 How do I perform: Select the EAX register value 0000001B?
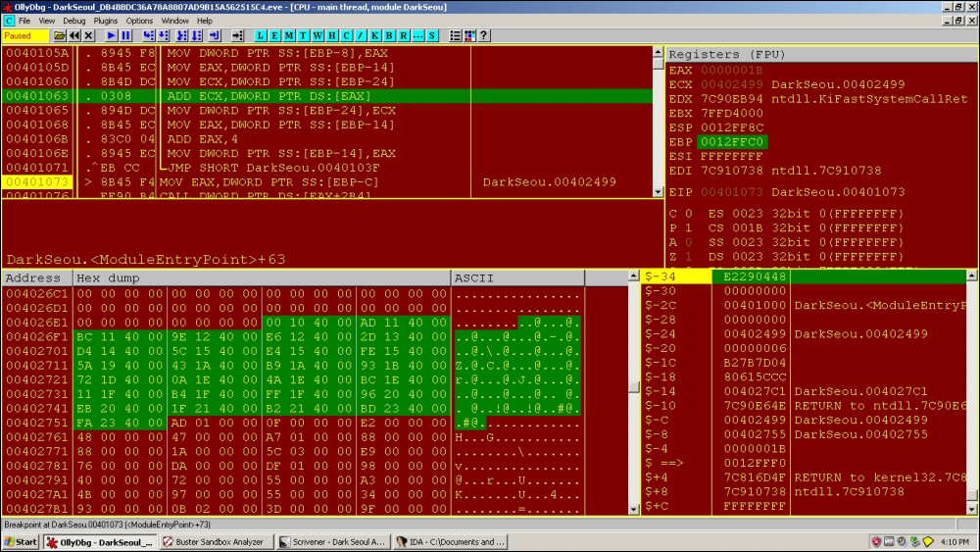tap(731, 70)
